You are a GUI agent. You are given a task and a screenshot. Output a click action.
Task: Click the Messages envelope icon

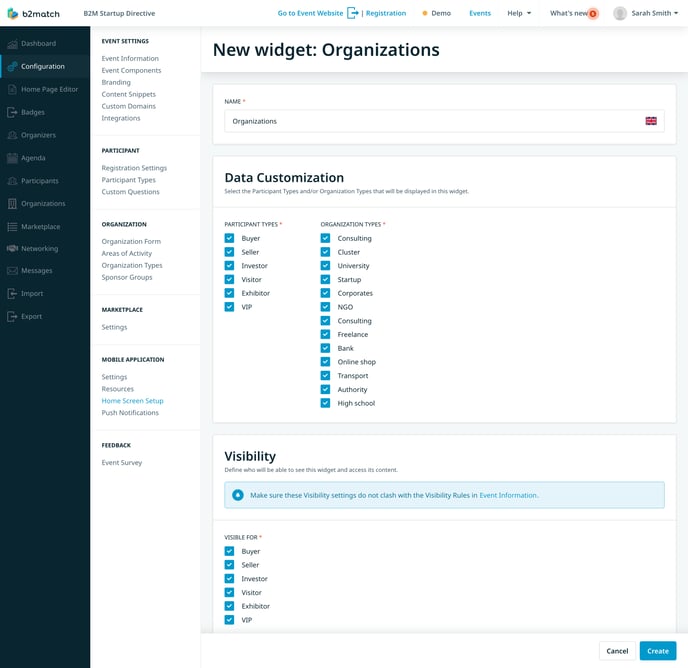tap(12, 271)
